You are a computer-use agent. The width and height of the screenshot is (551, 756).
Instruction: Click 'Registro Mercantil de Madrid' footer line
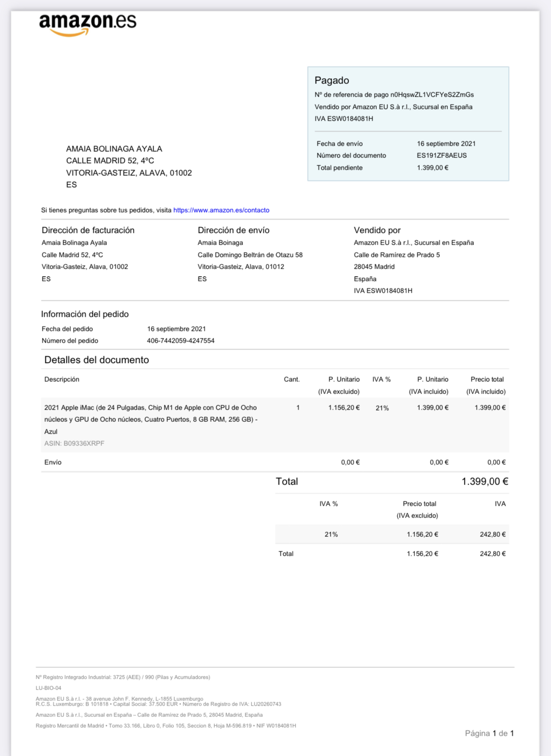point(166,726)
